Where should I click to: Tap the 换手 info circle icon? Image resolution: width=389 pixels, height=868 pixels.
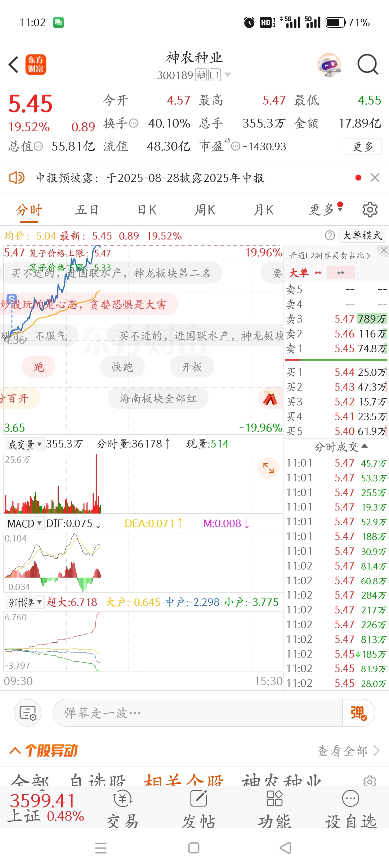coord(134,123)
